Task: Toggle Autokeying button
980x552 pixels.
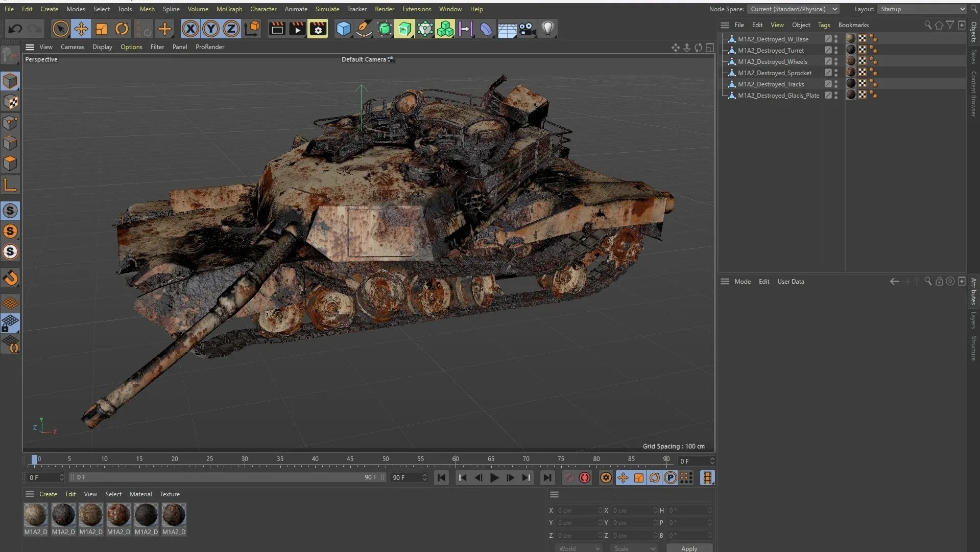Action: (x=584, y=477)
